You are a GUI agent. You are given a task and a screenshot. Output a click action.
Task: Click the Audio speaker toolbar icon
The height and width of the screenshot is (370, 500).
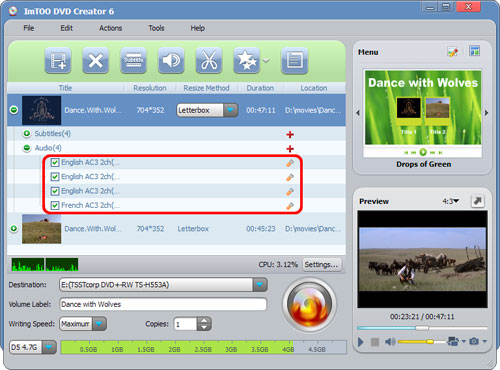(x=171, y=61)
